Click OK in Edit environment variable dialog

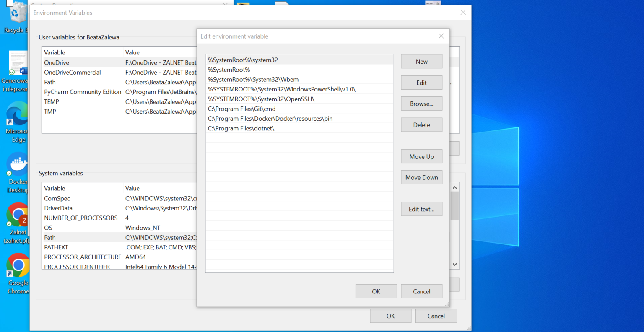tap(376, 291)
